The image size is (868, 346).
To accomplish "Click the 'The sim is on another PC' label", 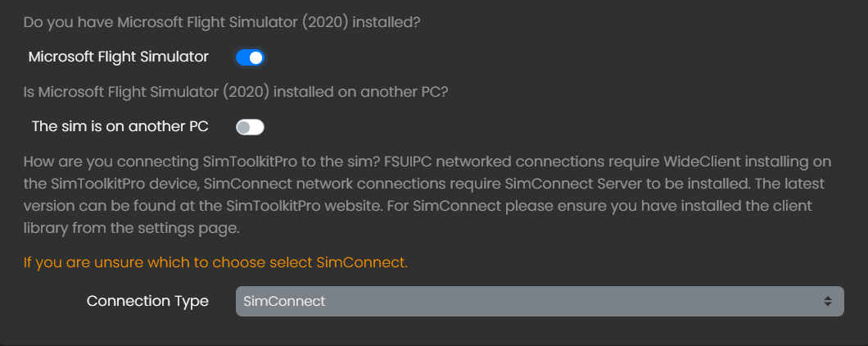I will tap(120, 126).
